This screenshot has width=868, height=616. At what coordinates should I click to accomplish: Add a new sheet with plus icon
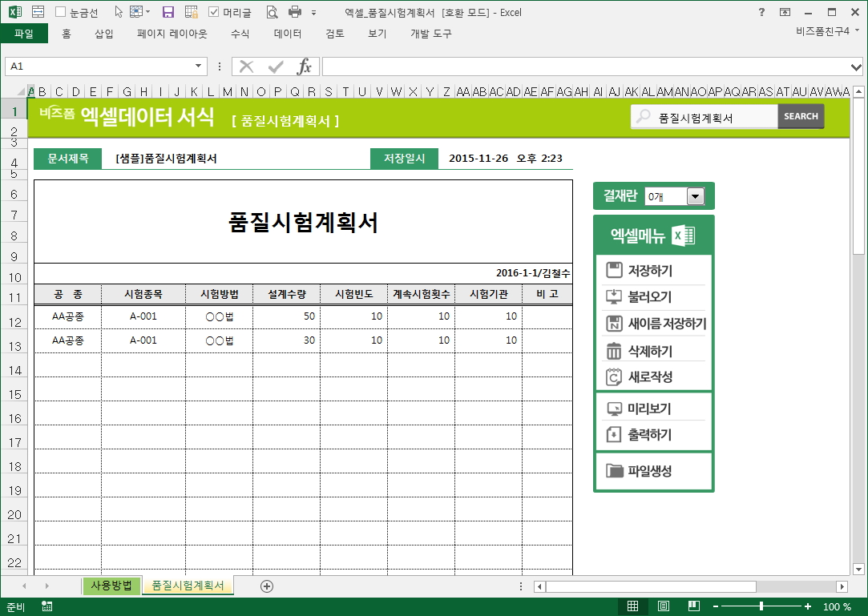(x=267, y=586)
